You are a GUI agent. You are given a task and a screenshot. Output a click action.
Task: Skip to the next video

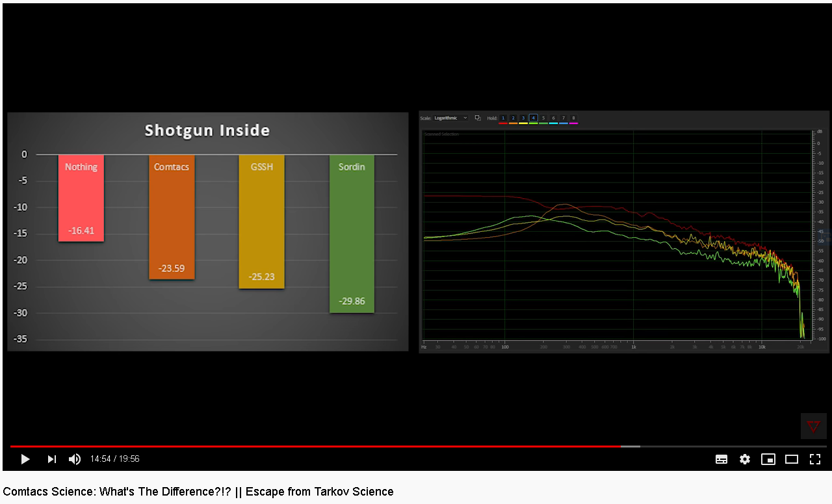click(51, 459)
